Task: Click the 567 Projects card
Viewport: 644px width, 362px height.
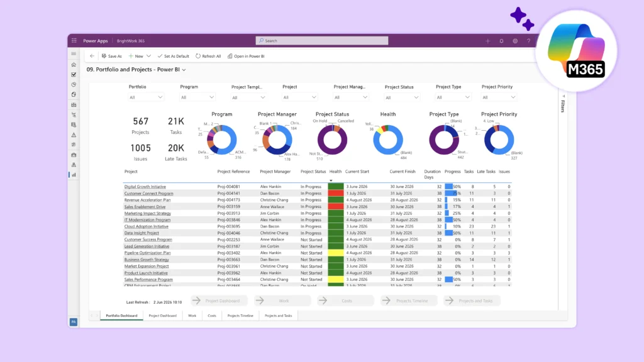Action: click(x=140, y=125)
